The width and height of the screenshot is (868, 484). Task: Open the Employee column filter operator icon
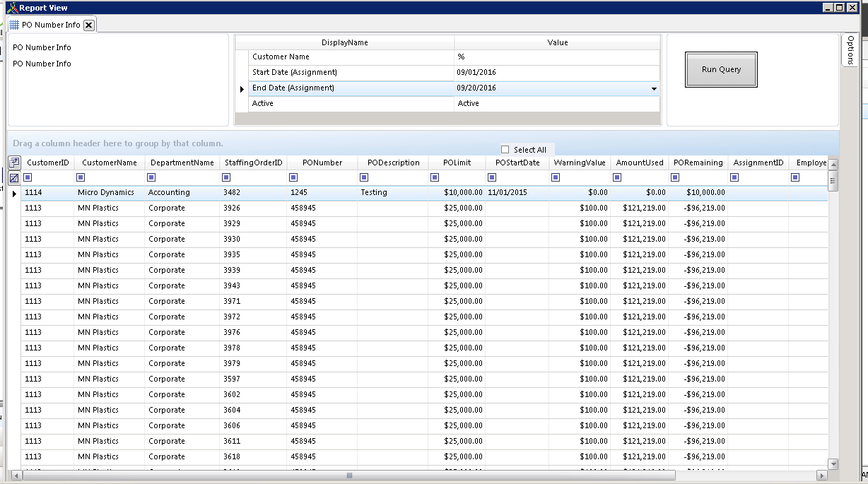pyautogui.click(x=795, y=177)
